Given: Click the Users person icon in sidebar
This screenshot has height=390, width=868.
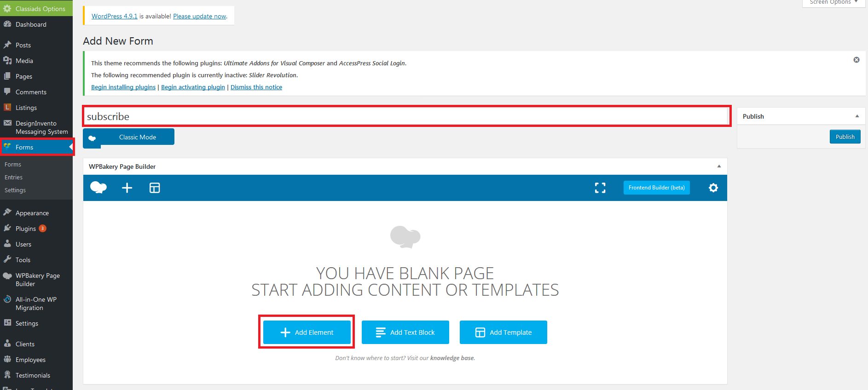Looking at the screenshot, I should (x=7, y=244).
